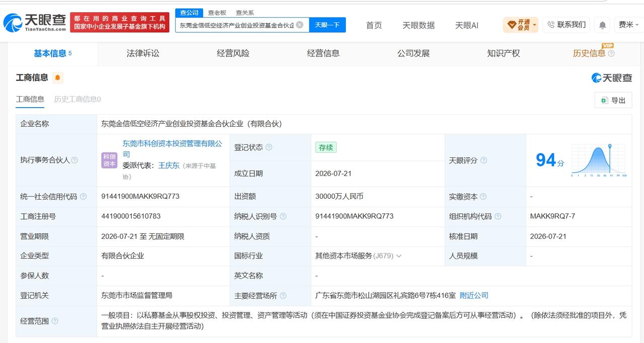Open the 王庆东 representative link
This screenshot has height=343, width=644.
click(169, 165)
